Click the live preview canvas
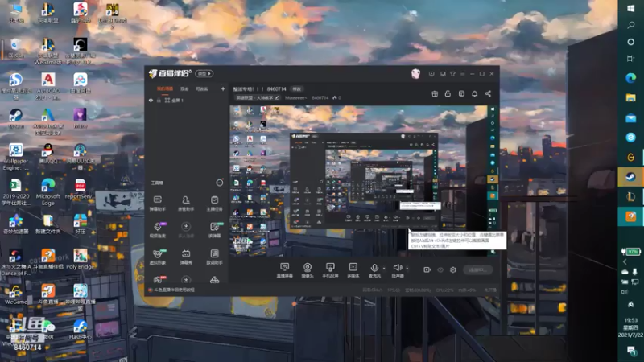Viewport: 644px width, 362px height. pos(358,180)
